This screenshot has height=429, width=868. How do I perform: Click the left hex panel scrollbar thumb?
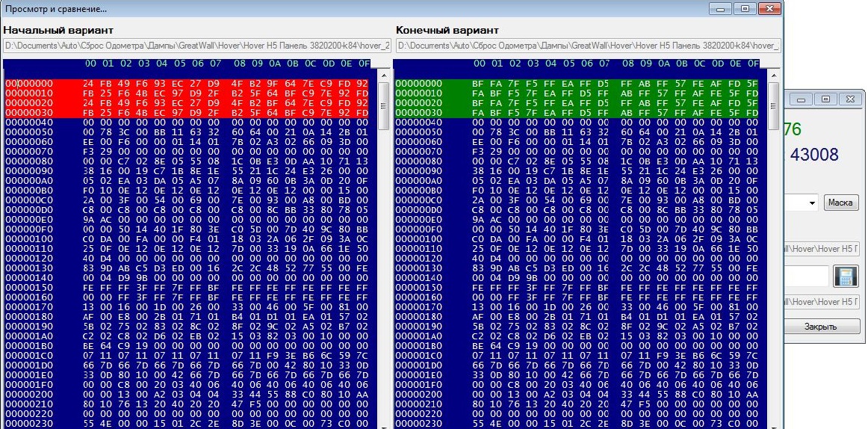pyautogui.click(x=384, y=106)
